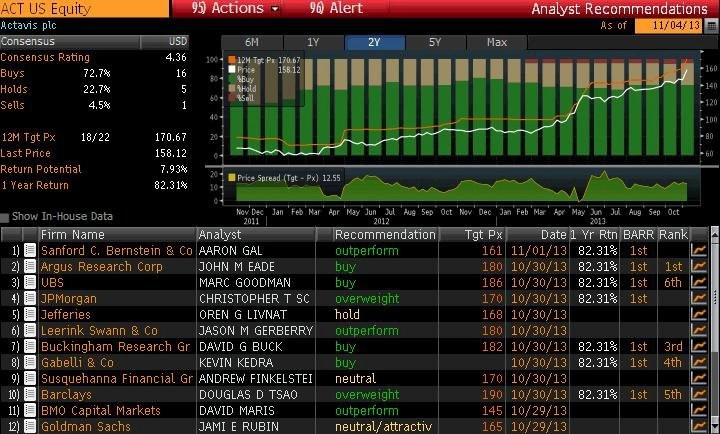Enable Show In-House Data checkbox

(x=5, y=217)
